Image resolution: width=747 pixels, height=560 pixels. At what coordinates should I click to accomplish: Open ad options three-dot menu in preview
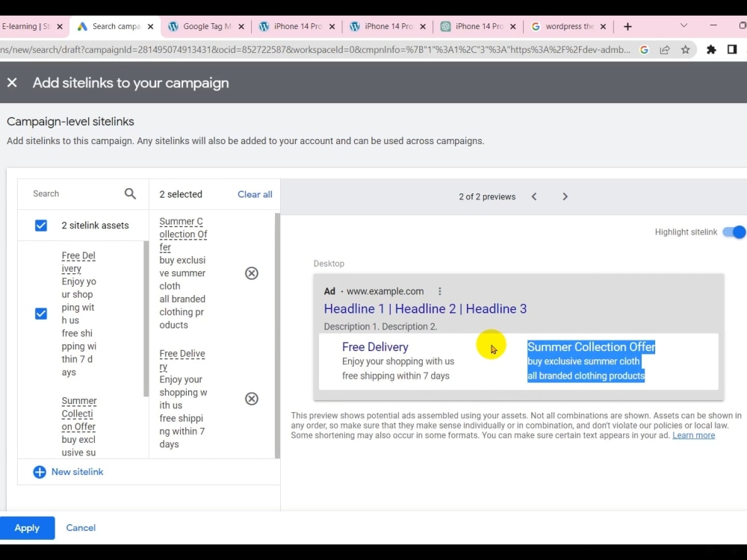[x=440, y=291]
